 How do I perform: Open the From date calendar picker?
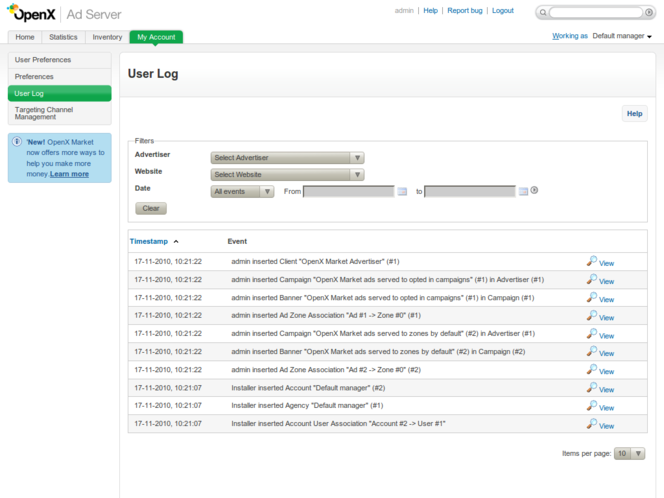402,192
